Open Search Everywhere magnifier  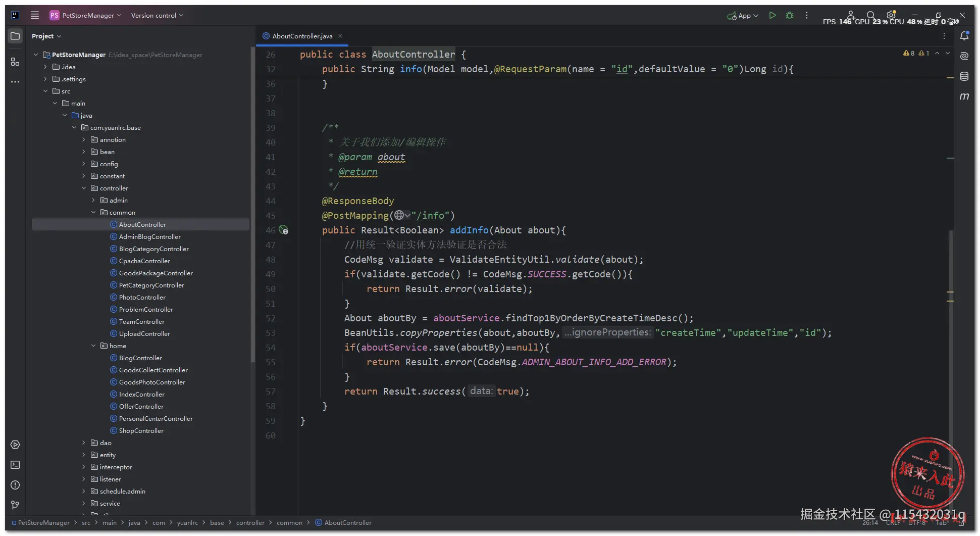[x=871, y=15]
